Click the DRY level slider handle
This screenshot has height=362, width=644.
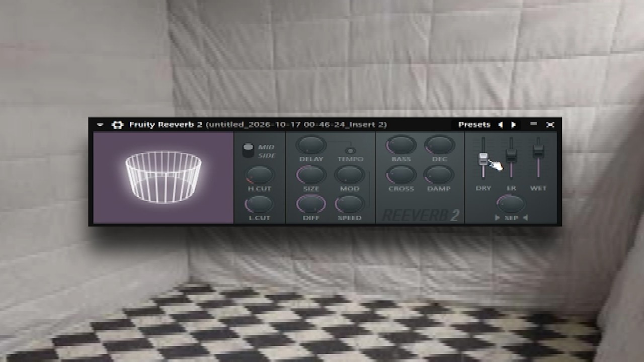484,159
